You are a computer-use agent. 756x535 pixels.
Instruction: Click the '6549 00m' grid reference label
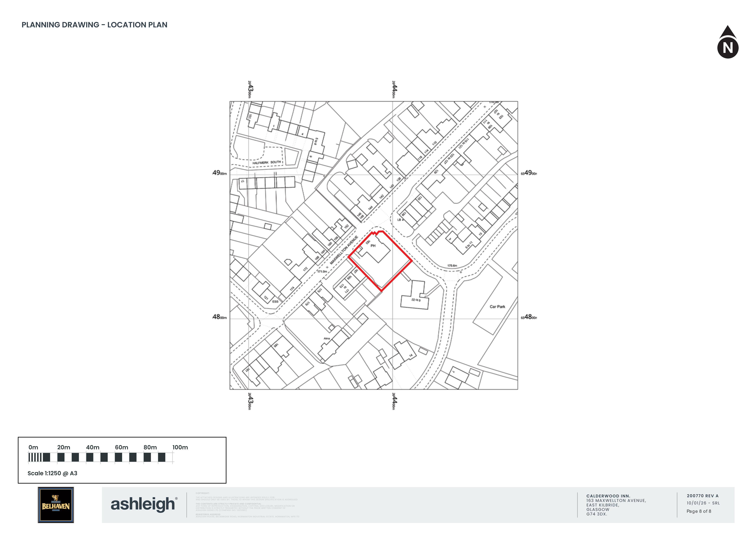[x=529, y=173]
